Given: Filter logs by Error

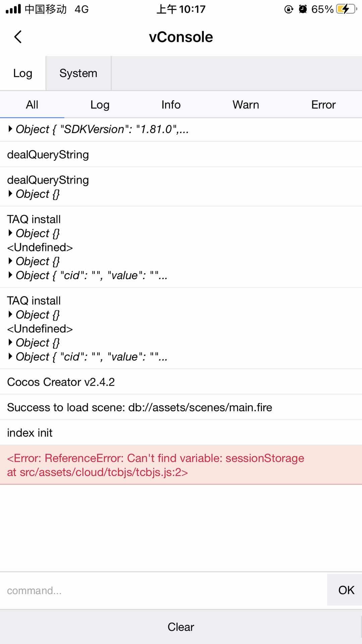Looking at the screenshot, I should [x=323, y=105].
